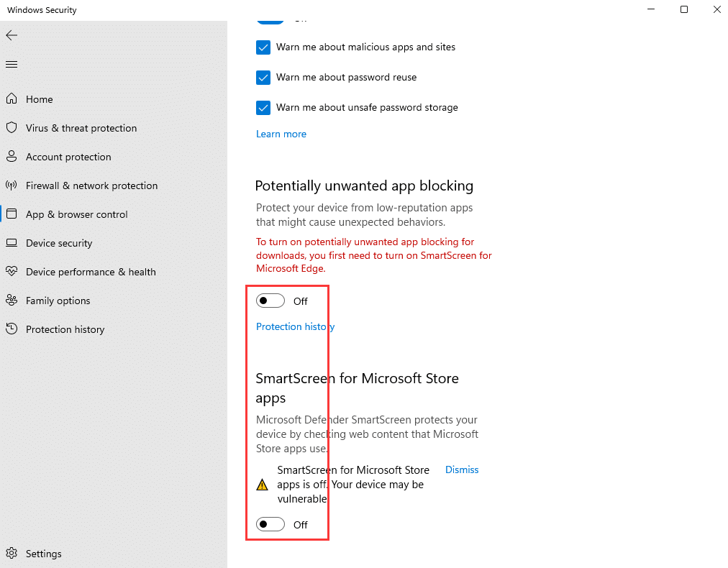The height and width of the screenshot is (568, 728).
Task: Uncheck Warn me about malicious apps and sites
Action: (263, 47)
